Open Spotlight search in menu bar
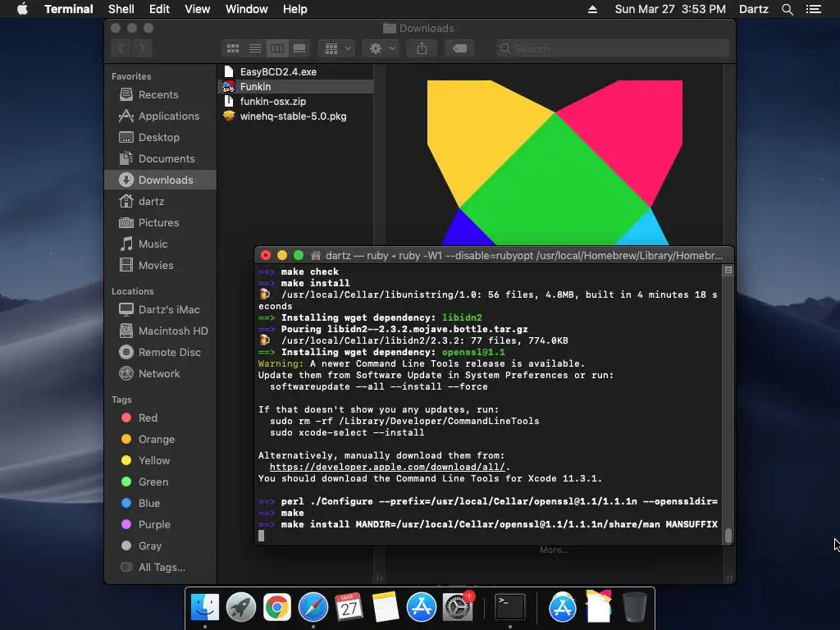840x630 pixels. pos(787,9)
